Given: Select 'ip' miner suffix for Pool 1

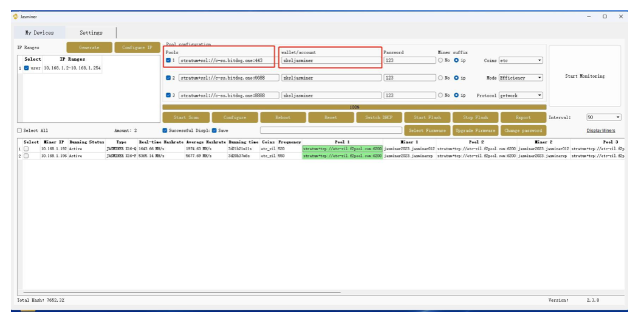Looking at the screenshot, I should pyautogui.click(x=456, y=60).
